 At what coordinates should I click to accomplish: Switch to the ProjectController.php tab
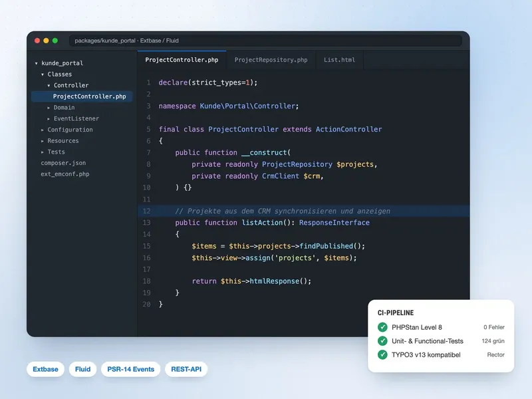click(x=182, y=60)
